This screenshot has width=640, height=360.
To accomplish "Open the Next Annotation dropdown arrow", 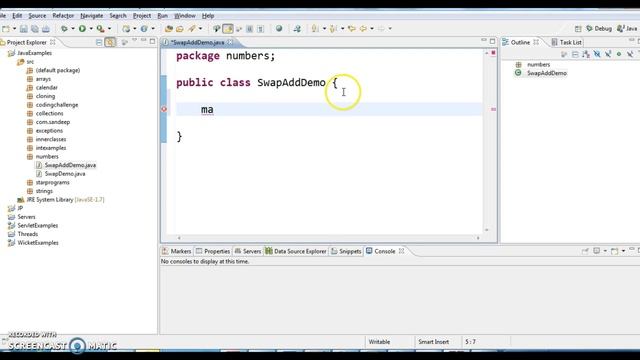I will pos(324,29).
